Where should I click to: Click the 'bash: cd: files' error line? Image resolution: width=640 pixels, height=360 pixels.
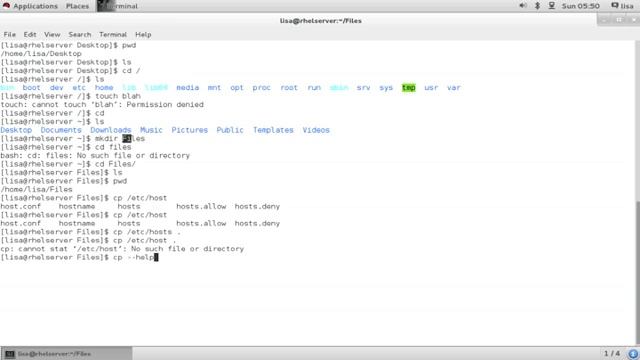point(95,156)
